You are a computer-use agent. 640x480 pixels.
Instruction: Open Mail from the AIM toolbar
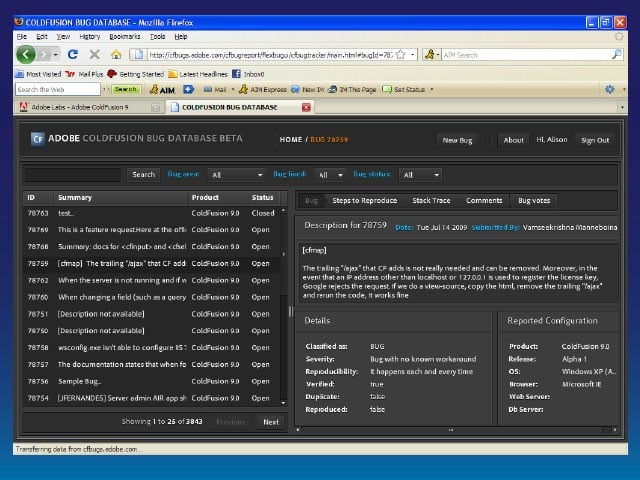coord(215,89)
